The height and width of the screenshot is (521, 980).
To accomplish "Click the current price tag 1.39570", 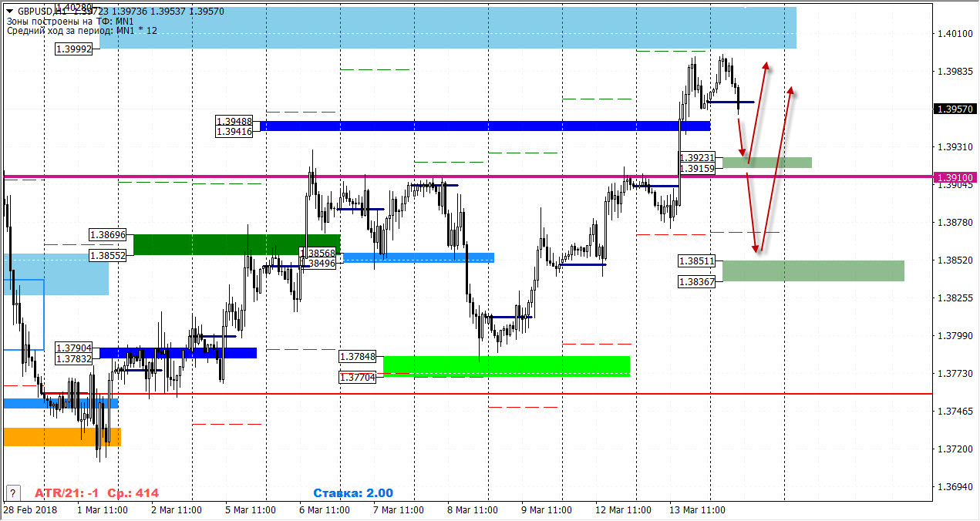I will pyautogui.click(x=956, y=109).
